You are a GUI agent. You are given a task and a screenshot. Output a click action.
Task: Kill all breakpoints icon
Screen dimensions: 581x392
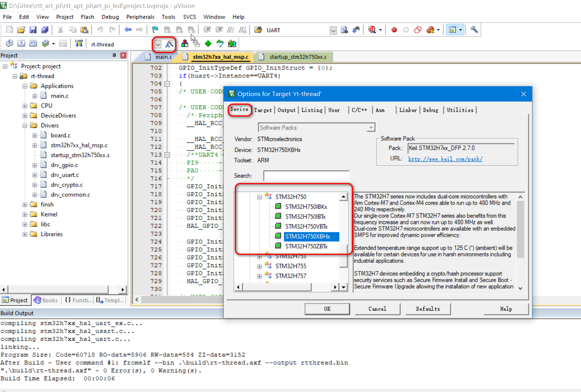431,30
